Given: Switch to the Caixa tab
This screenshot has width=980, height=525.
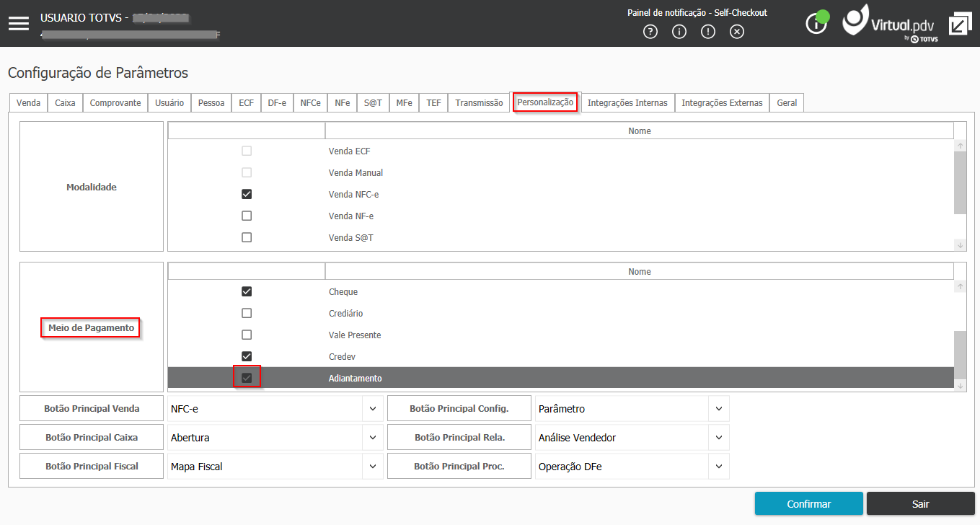Looking at the screenshot, I should click(65, 103).
